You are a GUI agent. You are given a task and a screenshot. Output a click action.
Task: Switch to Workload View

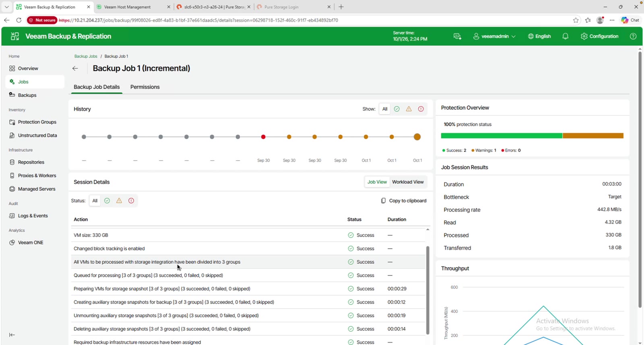(x=408, y=182)
